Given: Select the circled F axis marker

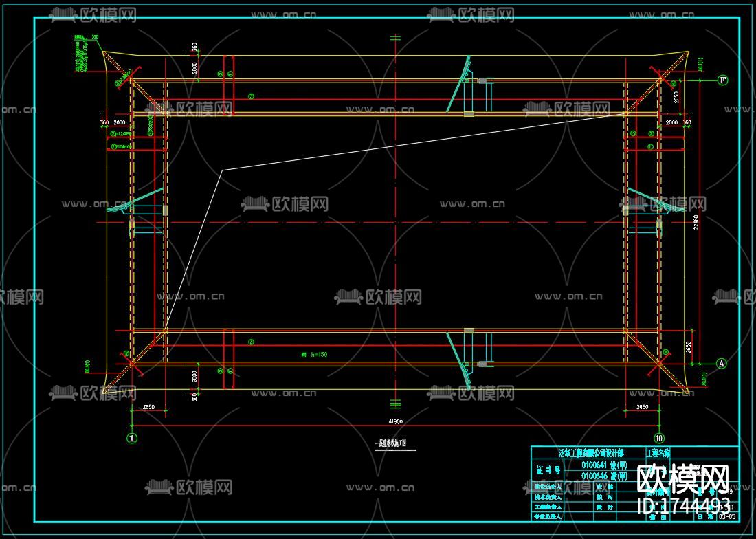Looking at the screenshot, I should point(722,81).
